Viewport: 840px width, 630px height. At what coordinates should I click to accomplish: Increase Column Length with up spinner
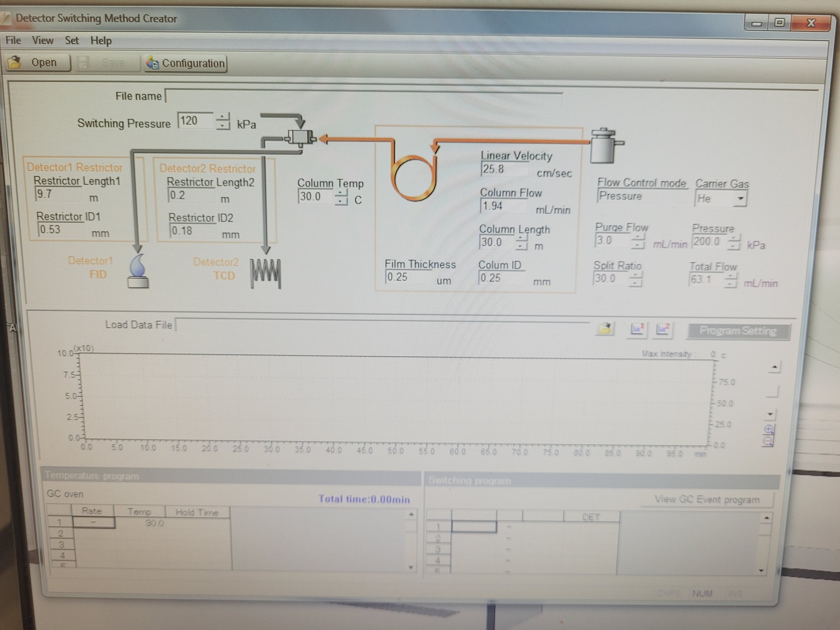click(x=521, y=238)
